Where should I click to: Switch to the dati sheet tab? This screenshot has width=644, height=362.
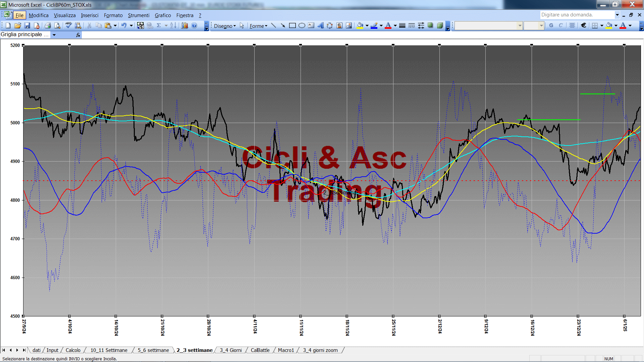(36, 350)
